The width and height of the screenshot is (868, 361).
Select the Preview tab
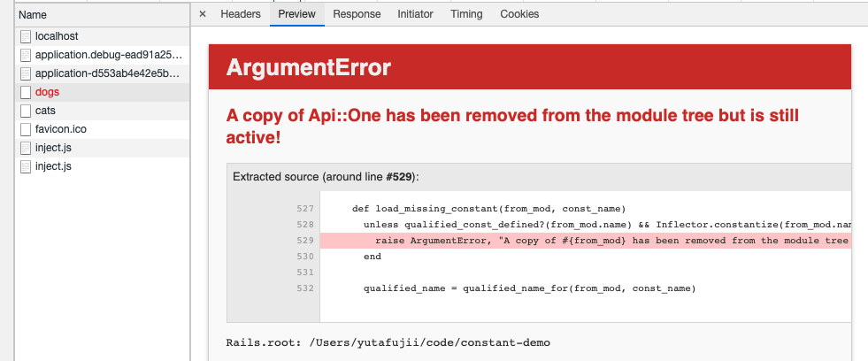[x=296, y=14]
